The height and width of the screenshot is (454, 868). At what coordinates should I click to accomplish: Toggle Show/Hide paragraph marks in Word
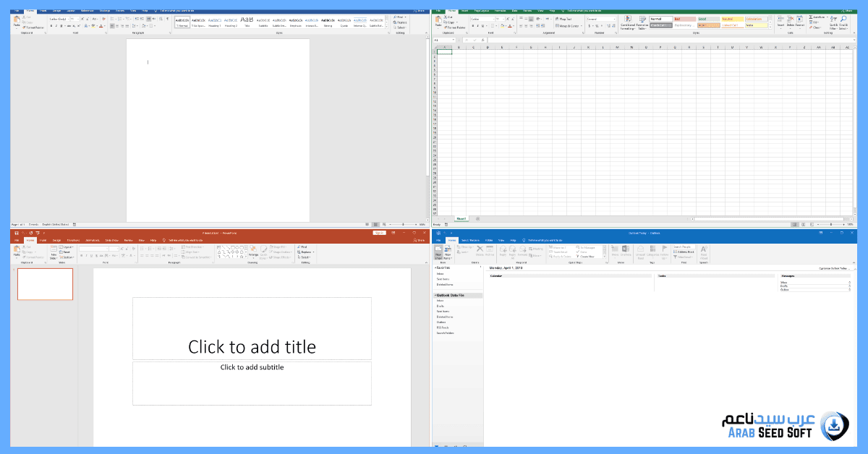[x=167, y=19]
